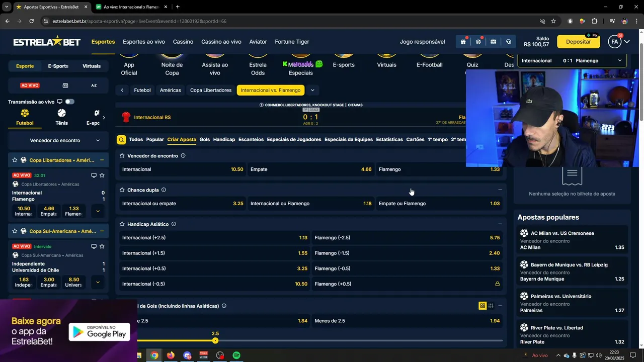Click the ticket coupon icon in header
Image resolution: width=644 pixels, height=362 pixels.
493,42
